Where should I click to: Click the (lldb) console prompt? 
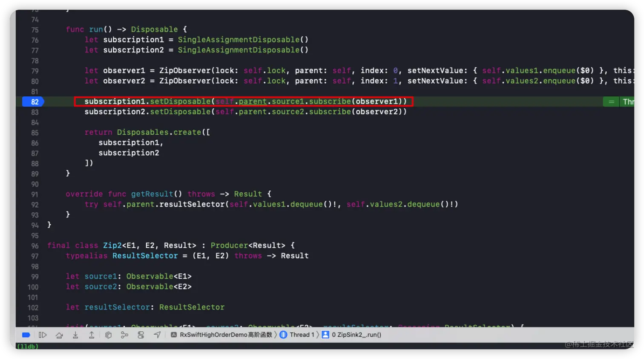click(x=28, y=346)
